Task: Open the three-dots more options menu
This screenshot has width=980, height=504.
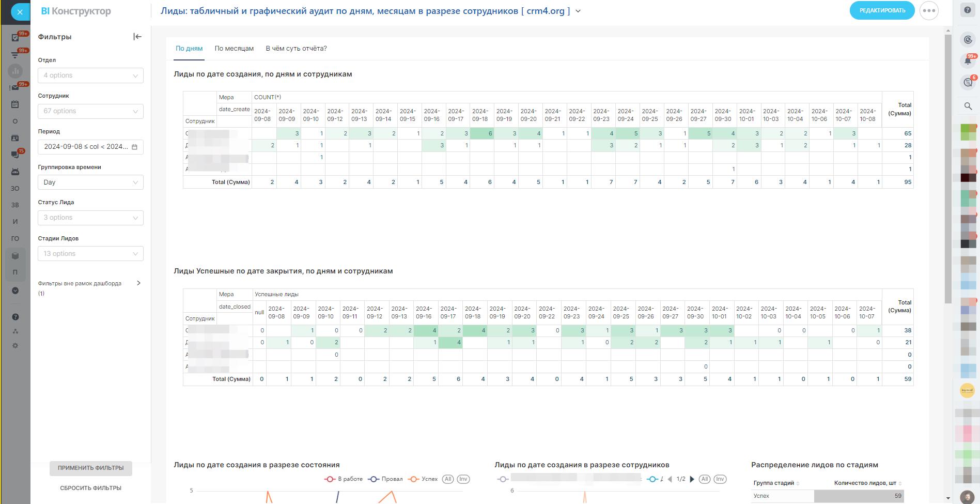Action: [929, 10]
